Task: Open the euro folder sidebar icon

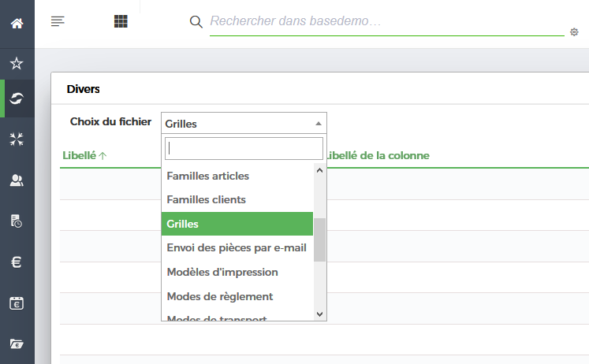Action: pos(17,344)
